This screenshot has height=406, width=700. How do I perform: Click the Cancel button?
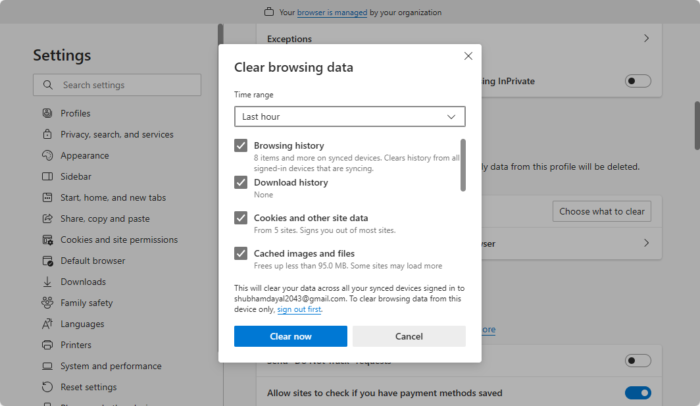tap(409, 336)
